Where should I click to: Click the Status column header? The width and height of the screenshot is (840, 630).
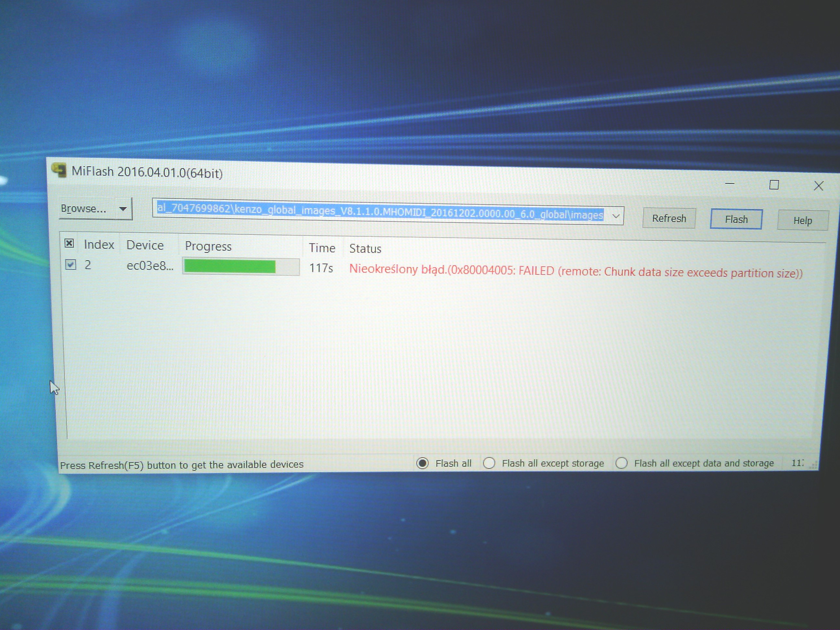click(x=365, y=249)
